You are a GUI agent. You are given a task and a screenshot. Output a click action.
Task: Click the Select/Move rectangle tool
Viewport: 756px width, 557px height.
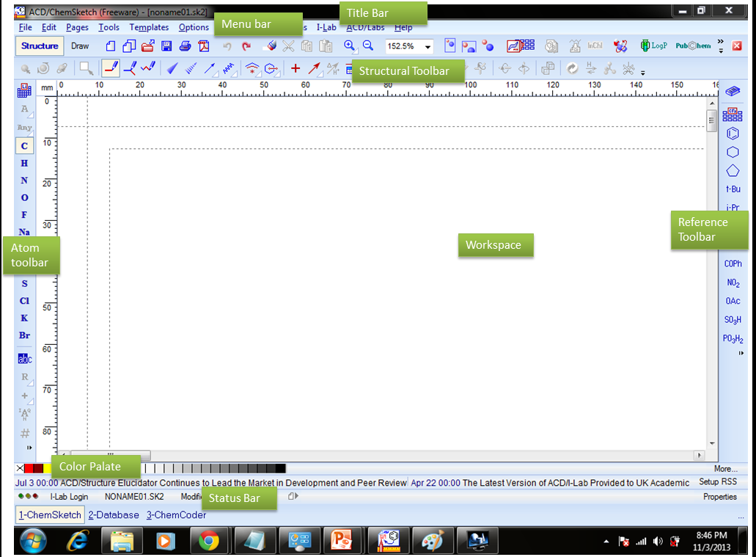(x=87, y=68)
